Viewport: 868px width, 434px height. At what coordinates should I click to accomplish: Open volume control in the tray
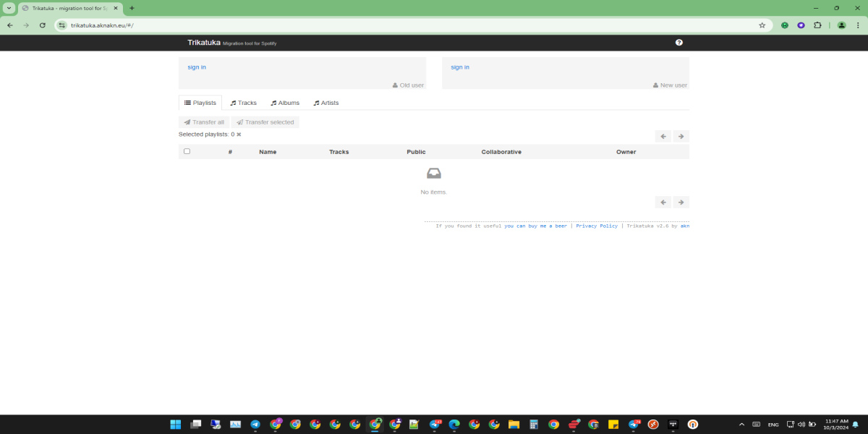801,425
